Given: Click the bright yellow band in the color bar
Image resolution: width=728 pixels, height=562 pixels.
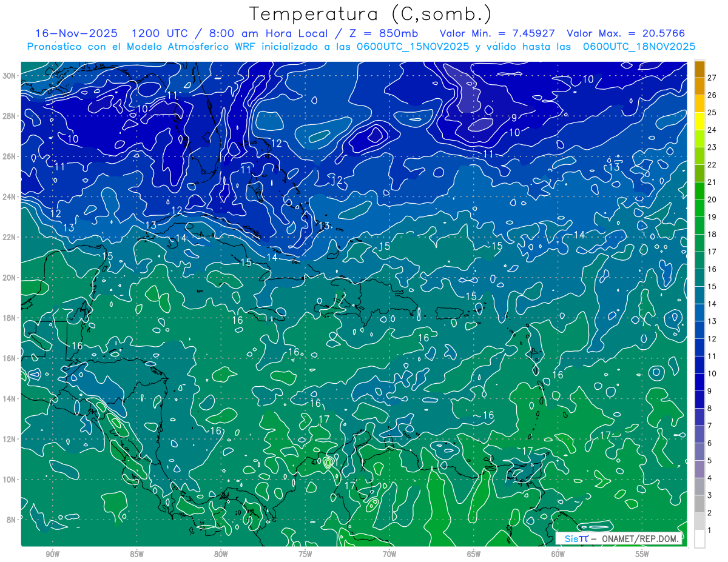Looking at the screenshot, I should (x=699, y=121).
